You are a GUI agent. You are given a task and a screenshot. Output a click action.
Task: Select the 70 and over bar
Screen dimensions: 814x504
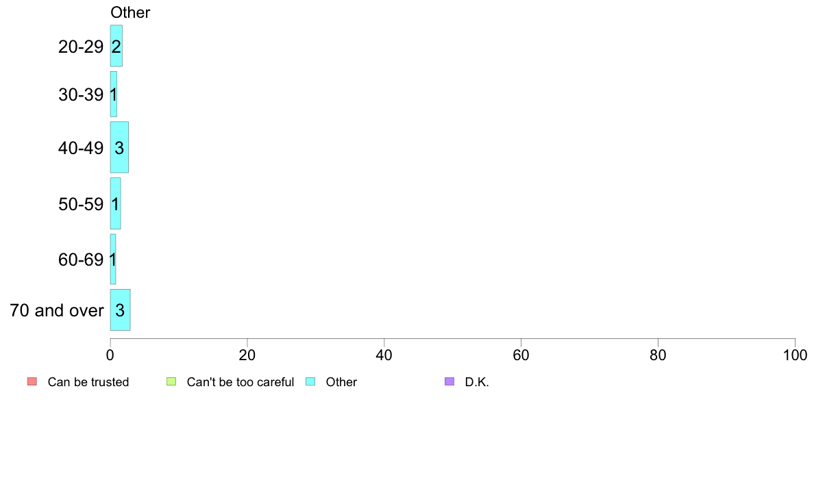120,310
